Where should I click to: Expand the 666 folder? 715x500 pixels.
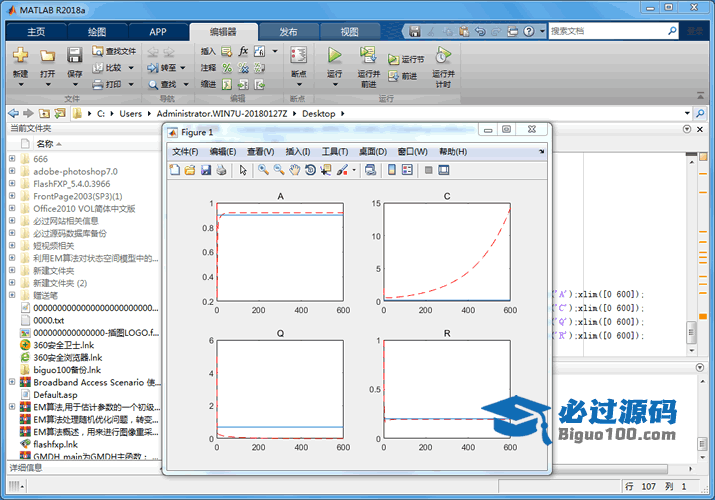(x=12, y=159)
